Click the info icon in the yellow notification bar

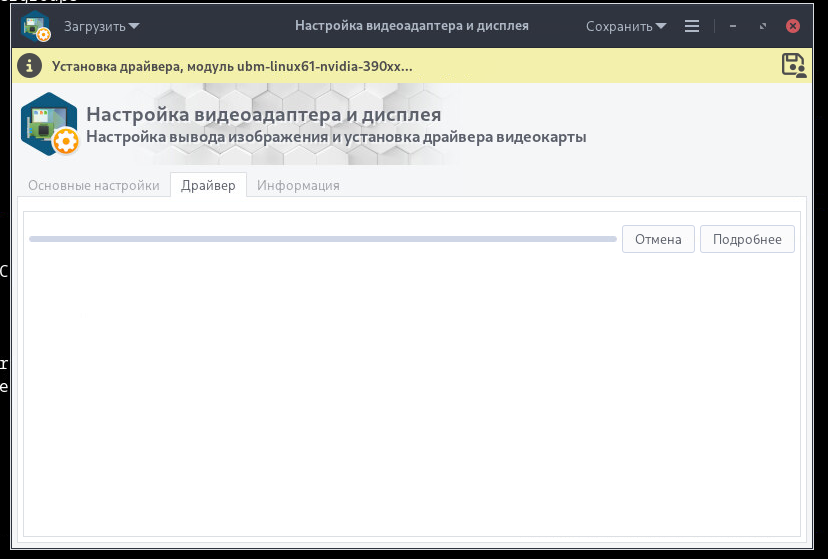click(30, 66)
